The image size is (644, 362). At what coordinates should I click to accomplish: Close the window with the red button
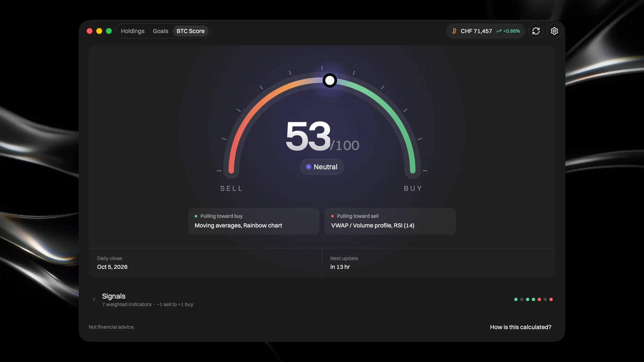tap(90, 31)
